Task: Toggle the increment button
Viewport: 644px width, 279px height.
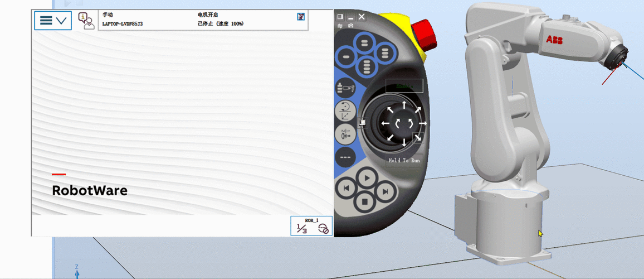Action: click(345, 157)
